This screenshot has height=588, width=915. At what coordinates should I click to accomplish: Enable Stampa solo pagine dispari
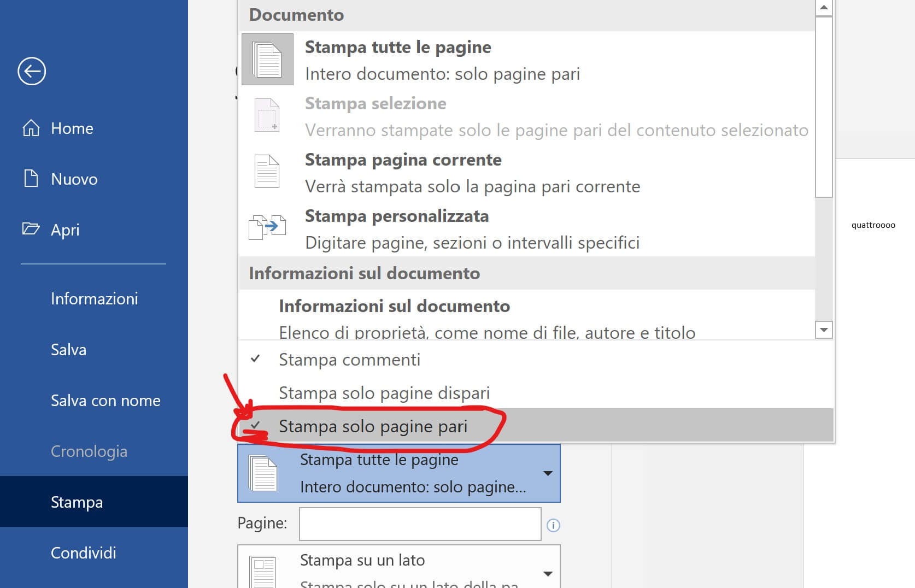click(x=384, y=393)
